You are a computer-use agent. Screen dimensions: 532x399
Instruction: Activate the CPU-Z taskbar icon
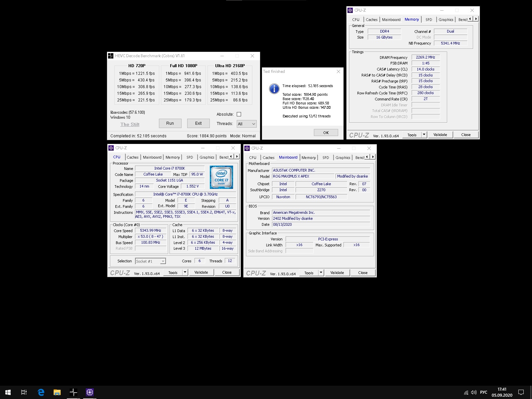[89, 392]
